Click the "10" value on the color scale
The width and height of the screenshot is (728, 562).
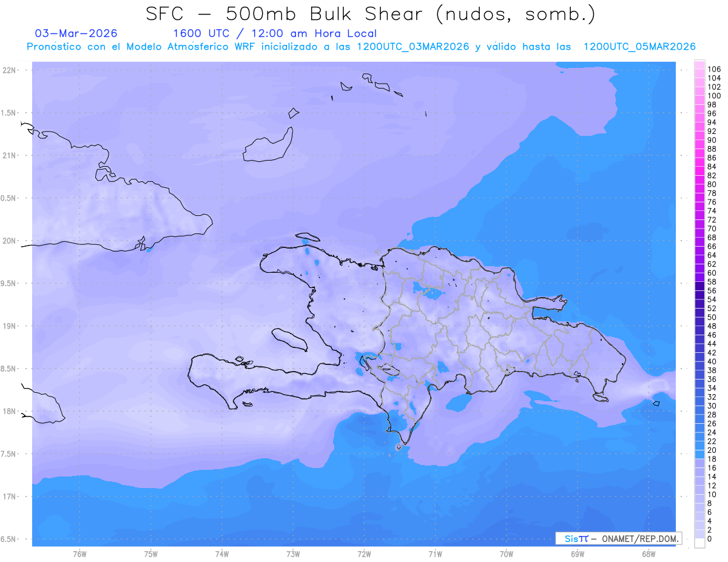712,495
